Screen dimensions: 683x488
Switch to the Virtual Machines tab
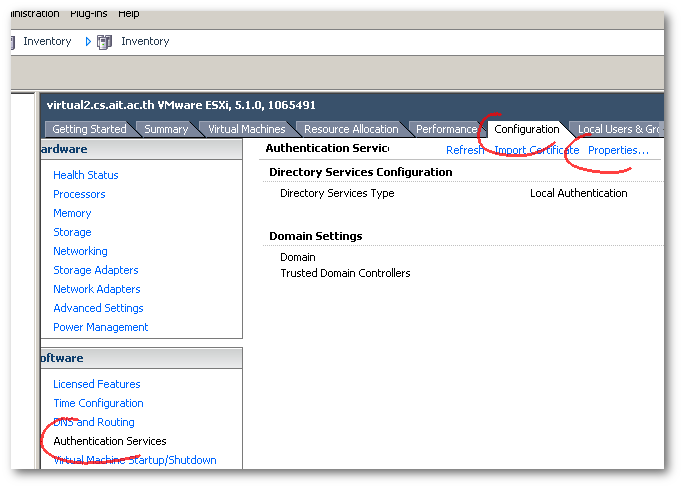coord(246,129)
